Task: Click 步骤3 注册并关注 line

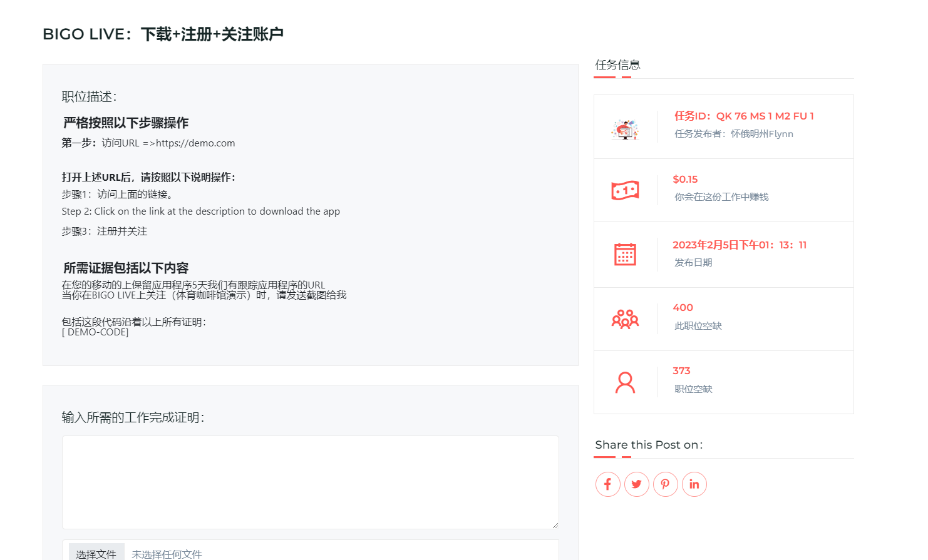Action: pyautogui.click(x=104, y=232)
